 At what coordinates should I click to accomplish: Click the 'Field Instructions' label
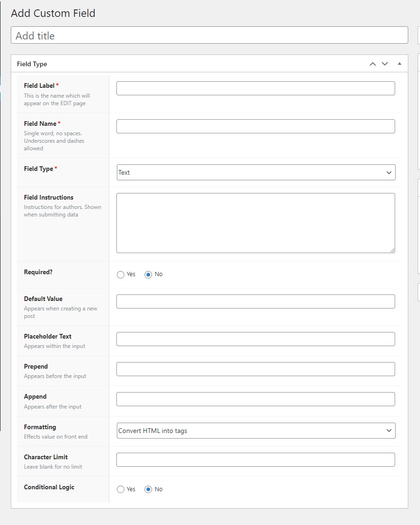click(48, 198)
